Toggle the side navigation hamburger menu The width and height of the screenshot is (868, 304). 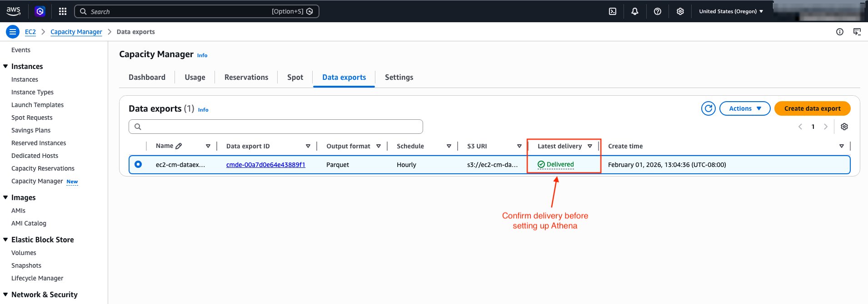(13, 32)
